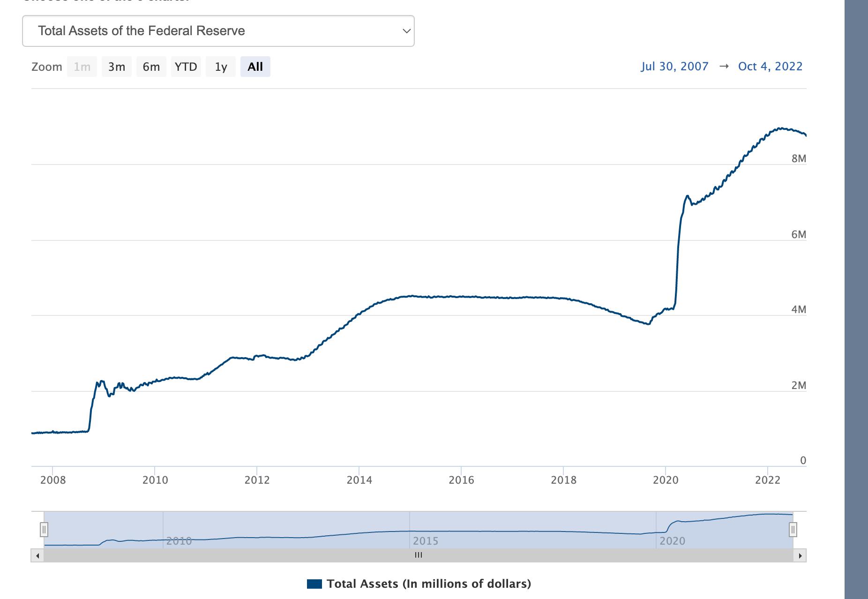Click the chart line peak near 2022
Image resolution: width=868 pixels, height=599 pixels.
[x=780, y=128]
